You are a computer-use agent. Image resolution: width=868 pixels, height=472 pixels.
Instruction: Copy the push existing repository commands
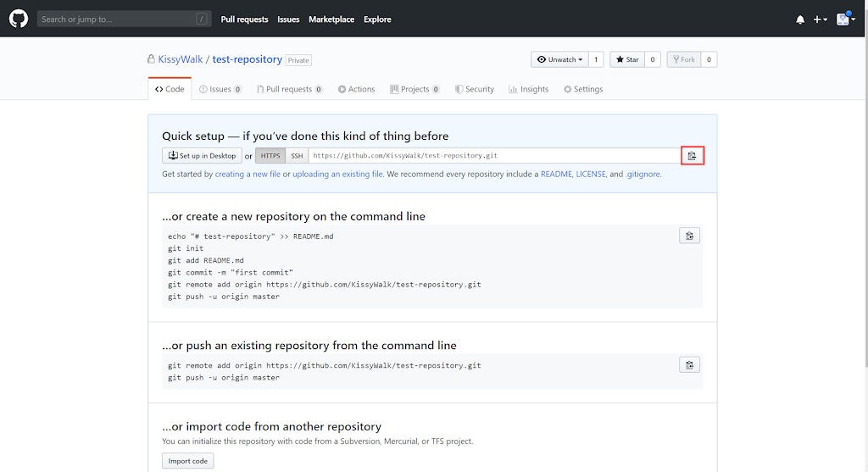[x=690, y=364]
